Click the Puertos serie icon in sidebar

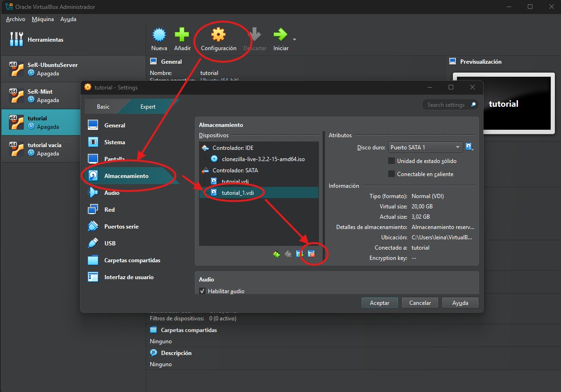[x=93, y=226]
